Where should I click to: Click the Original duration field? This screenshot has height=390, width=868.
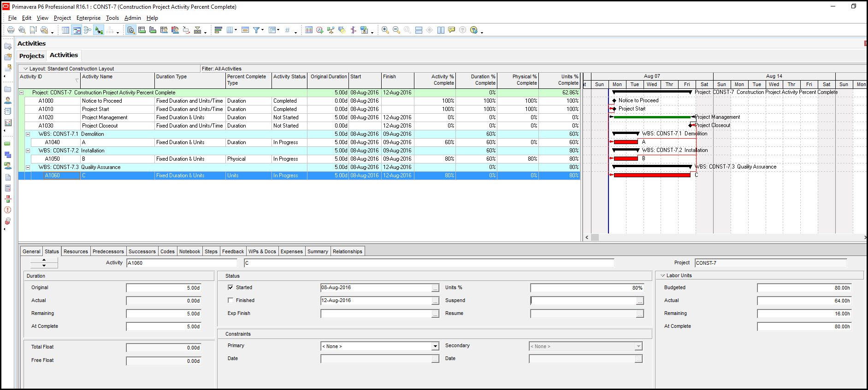point(164,288)
